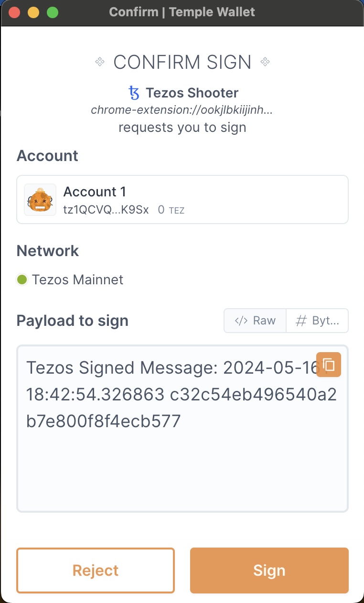Copy the payload to clipboard
This screenshot has width=364, height=603.
(x=329, y=365)
